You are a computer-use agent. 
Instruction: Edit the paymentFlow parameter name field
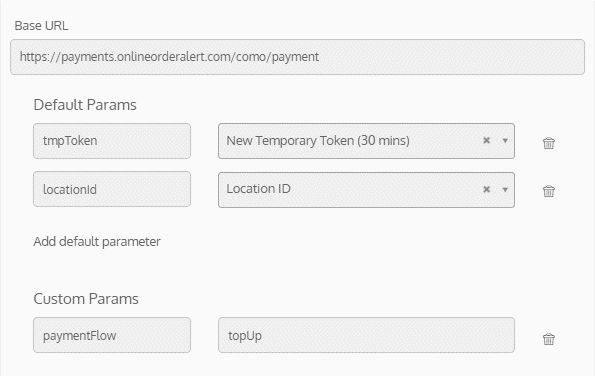coord(112,335)
